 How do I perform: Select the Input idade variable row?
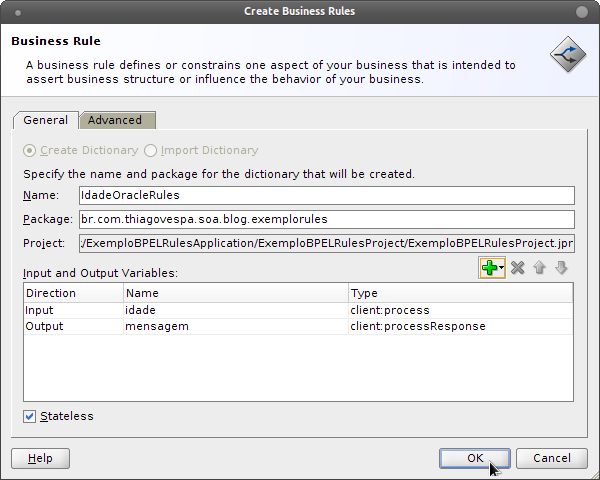coord(298,310)
